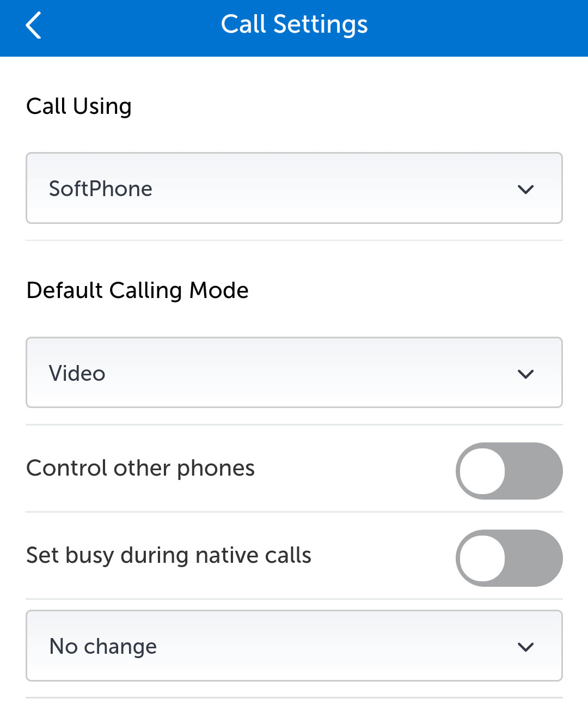The height and width of the screenshot is (711, 588).
Task: Click the chevron in the Video field
Action: (x=525, y=374)
